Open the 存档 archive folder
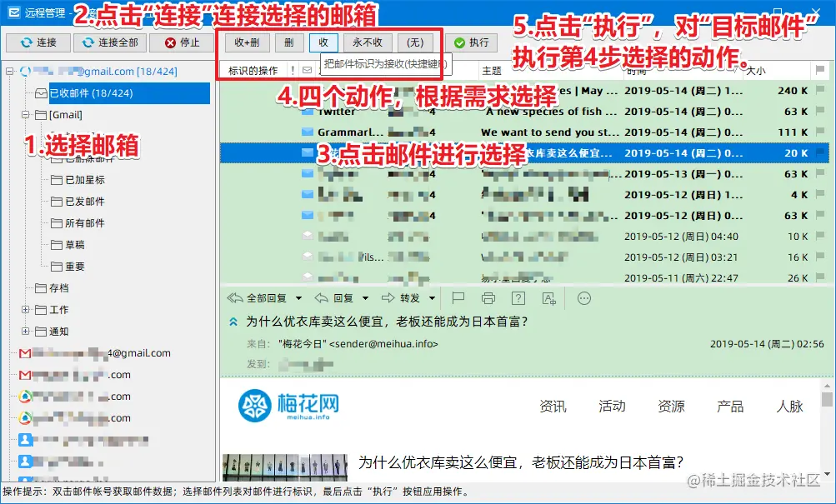 [x=52, y=288]
